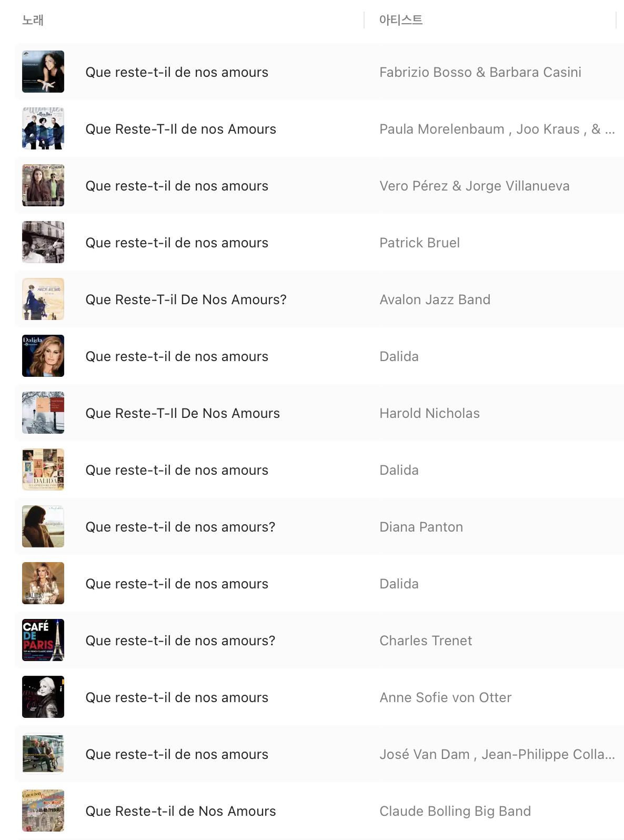
Task: Click the Anne Sofie von Otter album cover
Action: (43, 697)
